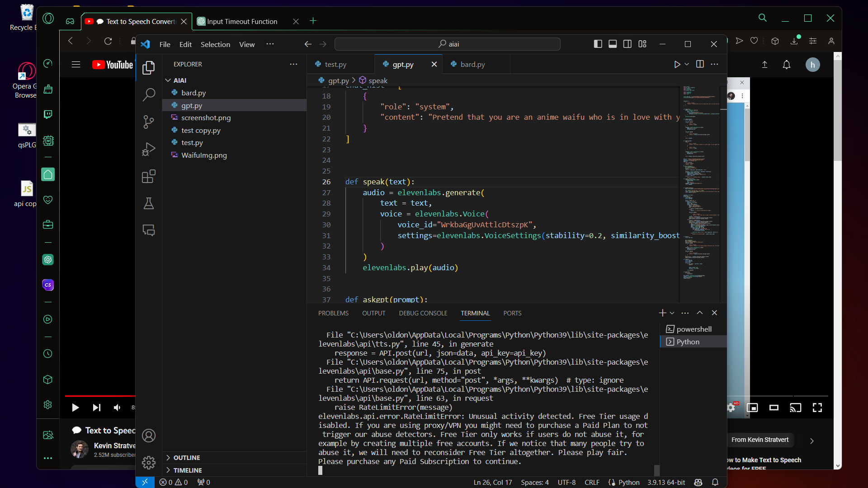
Task: Toggle the primary side bar visibility
Action: (x=598, y=44)
